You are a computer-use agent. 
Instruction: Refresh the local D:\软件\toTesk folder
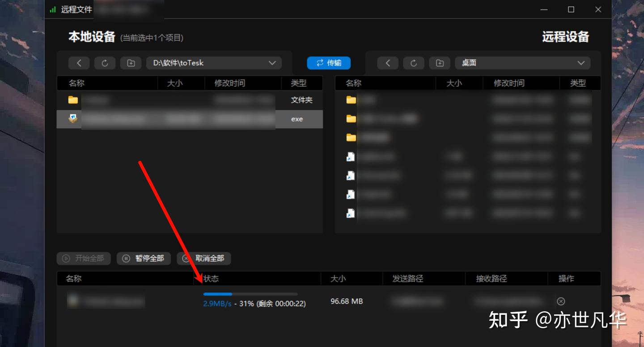point(105,63)
